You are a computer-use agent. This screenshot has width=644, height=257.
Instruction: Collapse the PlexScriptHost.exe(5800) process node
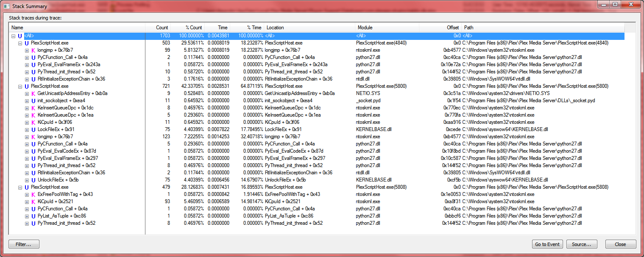pos(20,86)
